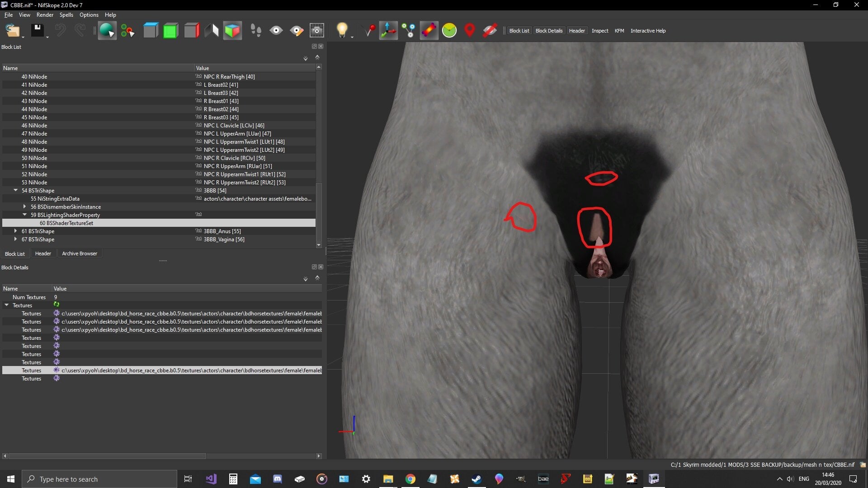Viewport: 868px width, 488px height.
Task: Toggle the green sphere toolbar icon
Action: coord(449,31)
